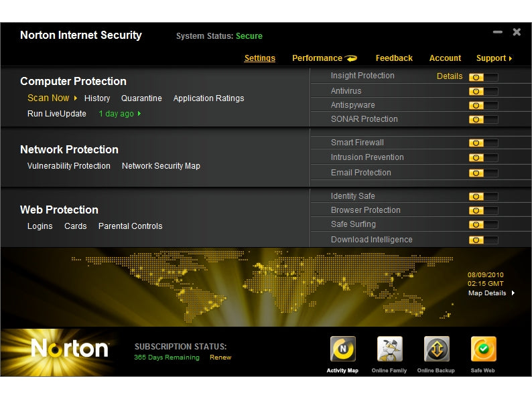The image size is (532, 399).
Task: Expand Map Details arrow
Action: [513, 293]
